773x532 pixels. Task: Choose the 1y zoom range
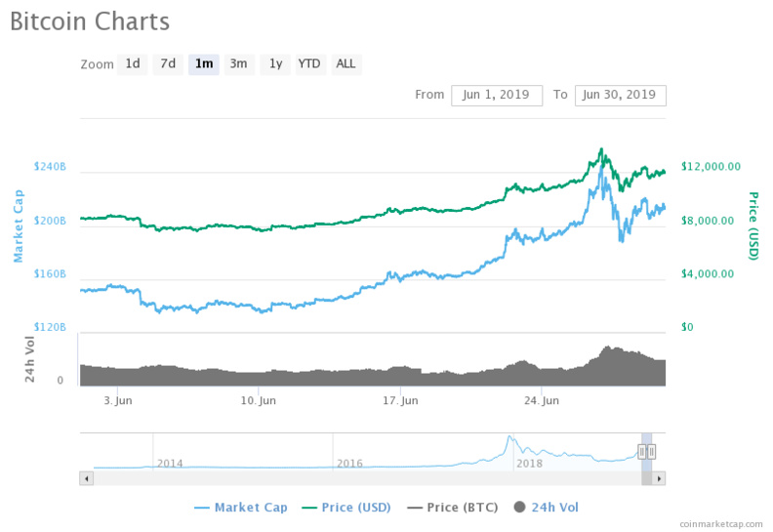(x=275, y=64)
